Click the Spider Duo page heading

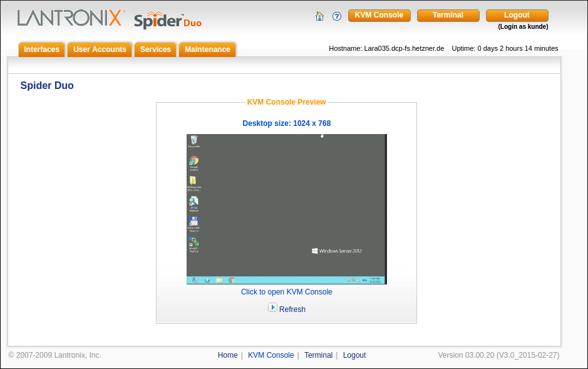tap(47, 85)
